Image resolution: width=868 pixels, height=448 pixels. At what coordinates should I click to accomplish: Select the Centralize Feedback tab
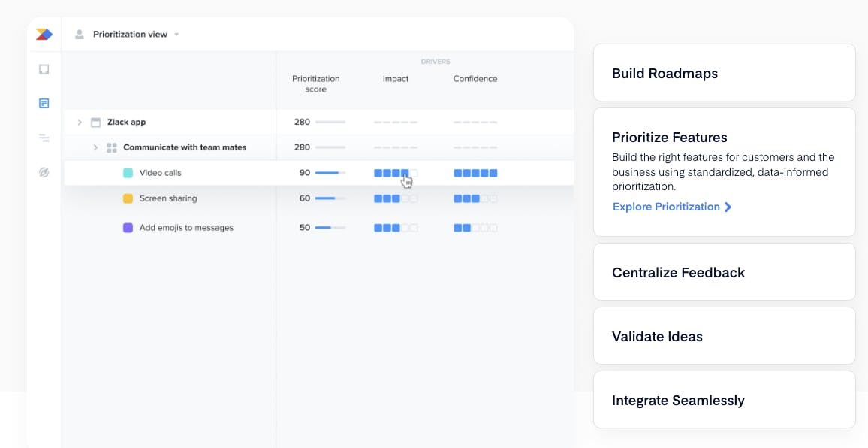pyautogui.click(x=724, y=272)
